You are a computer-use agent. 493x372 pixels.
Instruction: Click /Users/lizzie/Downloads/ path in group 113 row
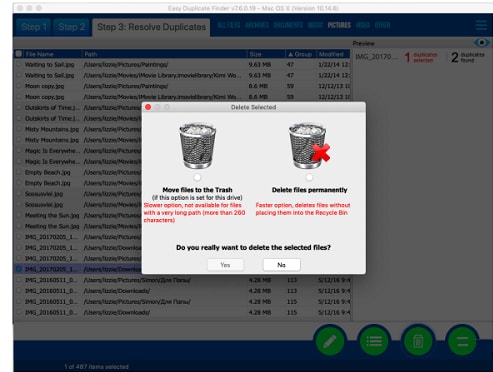click(x=117, y=291)
